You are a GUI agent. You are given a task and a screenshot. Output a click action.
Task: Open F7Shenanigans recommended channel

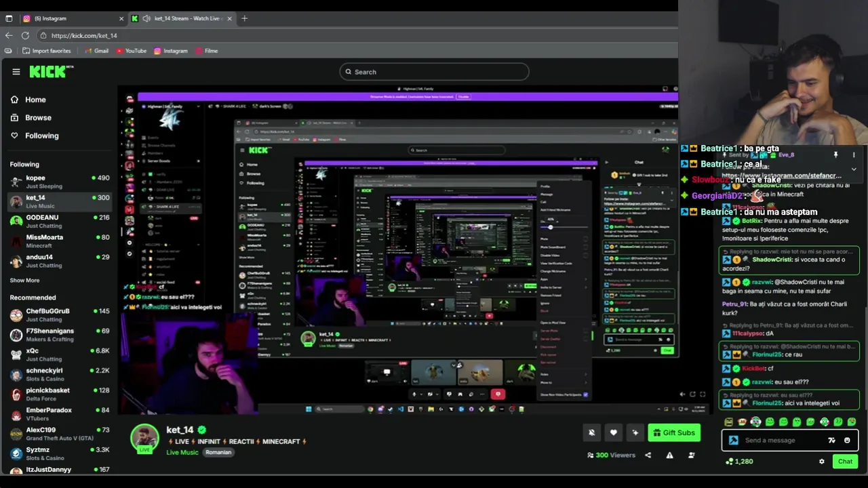coord(60,334)
